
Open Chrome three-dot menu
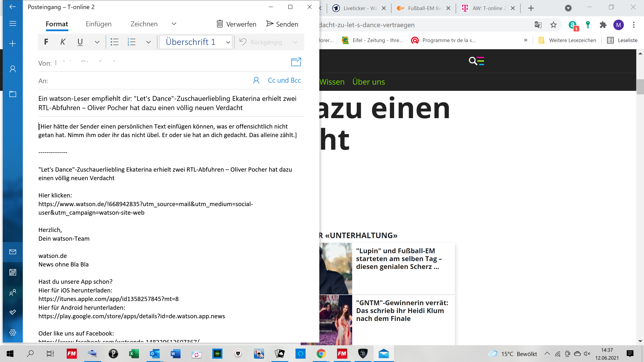pyautogui.click(x=633, y=25)
